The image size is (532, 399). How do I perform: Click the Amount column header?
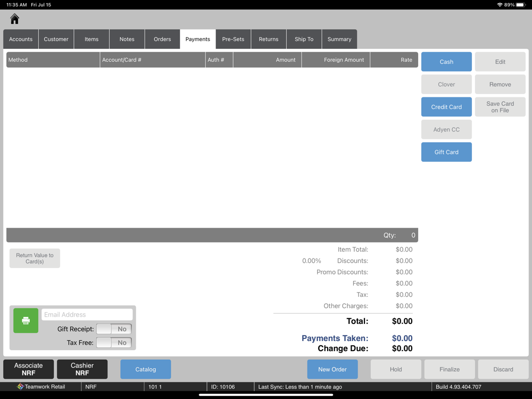coord(268,60)
